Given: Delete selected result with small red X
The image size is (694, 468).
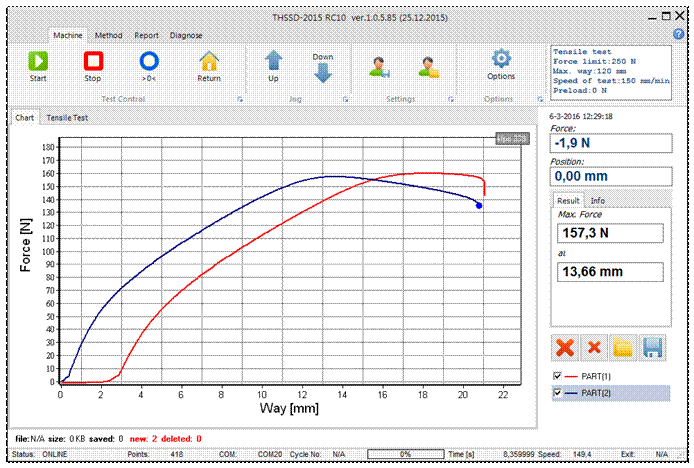Looking at the screenshot, I should pyautogui.click(x=594, y=348).
